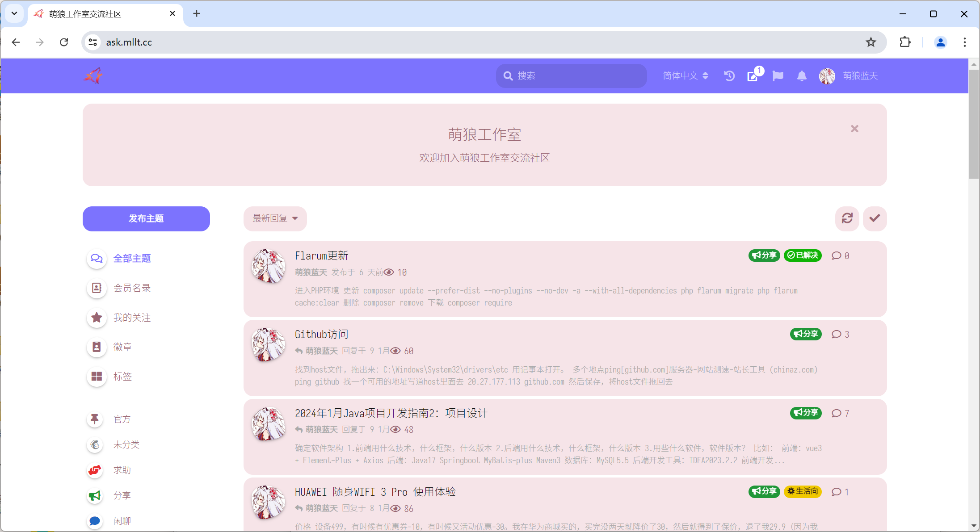Start a new discussion via the pencil icon

click(x=753, y=76)
